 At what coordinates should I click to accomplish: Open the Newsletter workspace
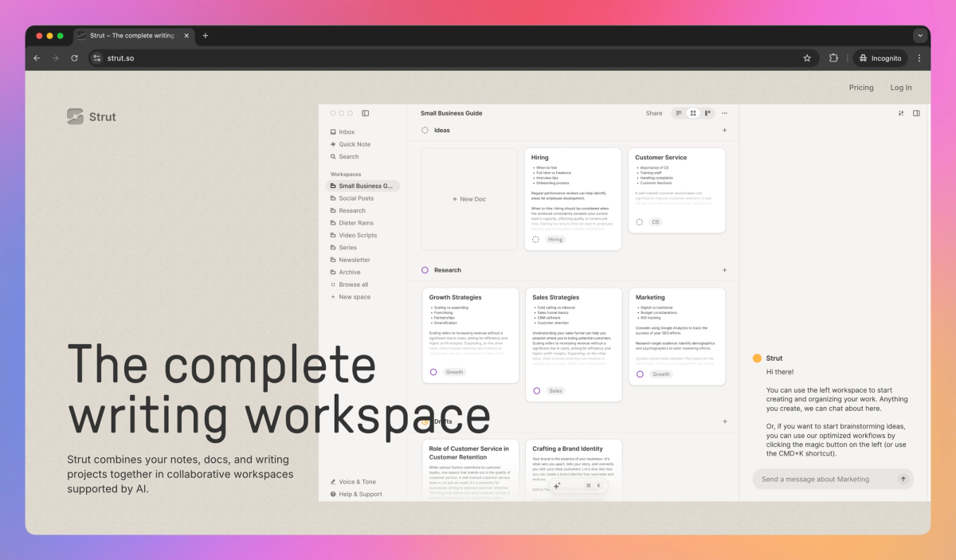pos(350,260)
